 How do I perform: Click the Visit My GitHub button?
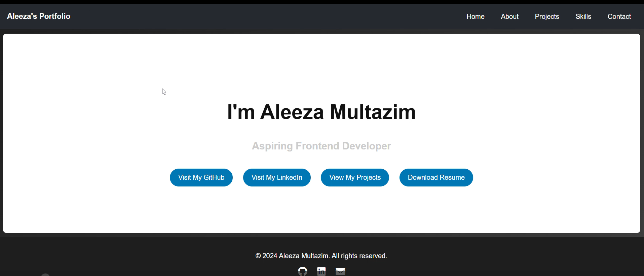[x=201, y=177]
